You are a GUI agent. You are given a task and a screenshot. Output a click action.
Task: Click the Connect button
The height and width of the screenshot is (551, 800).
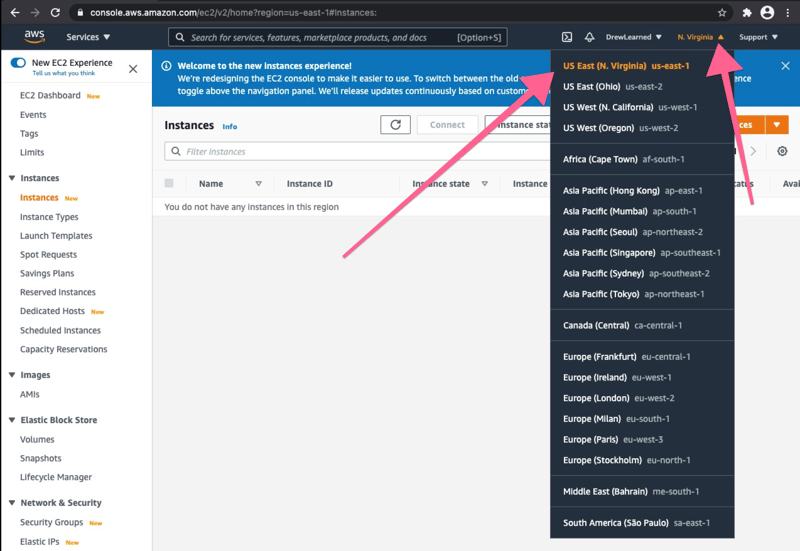(447, 124)
